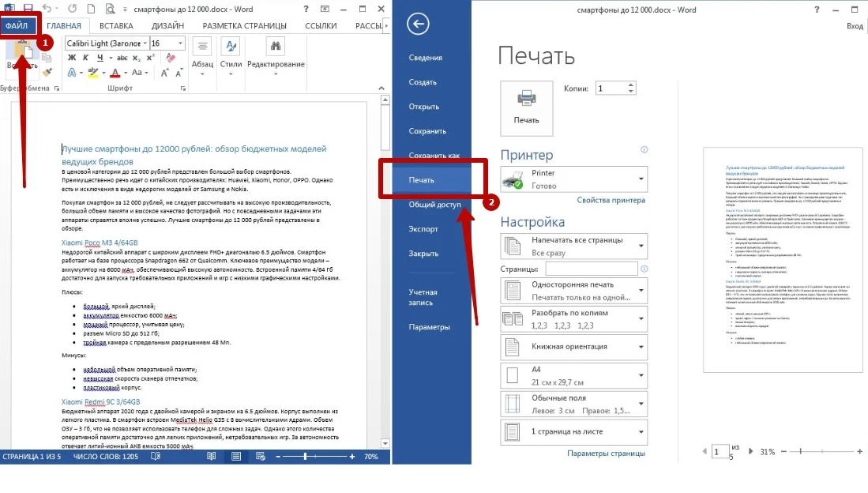Select Печать in the backstage menu
This screenshot has width=868, height=493.
[x=422, y=180]
